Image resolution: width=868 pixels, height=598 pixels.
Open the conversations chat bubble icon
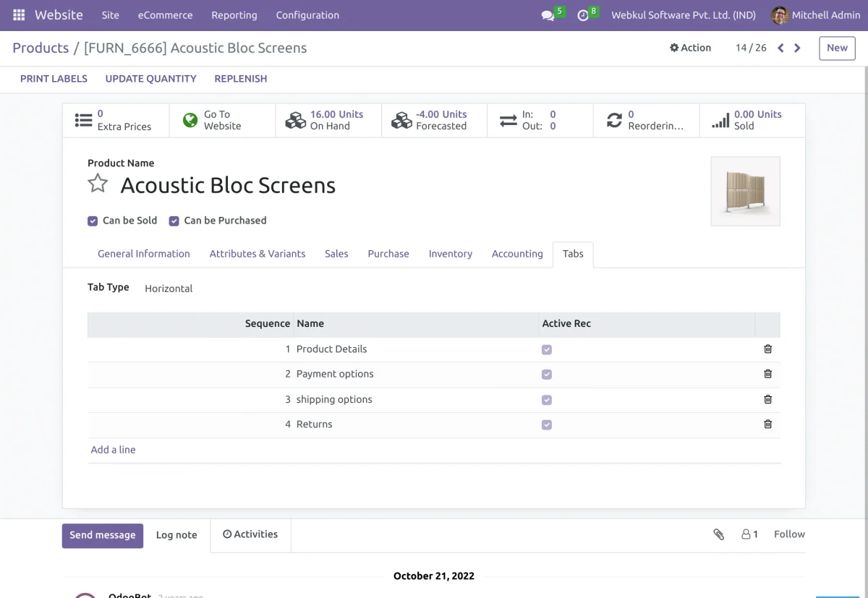548,15
